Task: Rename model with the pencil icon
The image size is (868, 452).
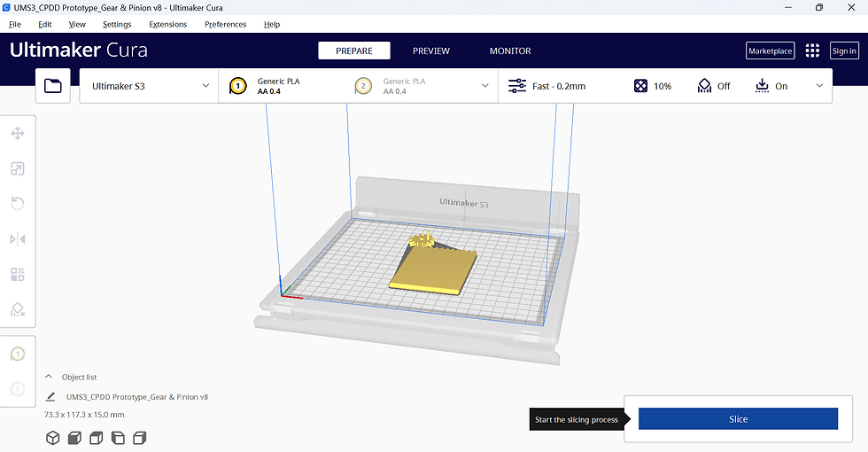Action: pos(50,397)
